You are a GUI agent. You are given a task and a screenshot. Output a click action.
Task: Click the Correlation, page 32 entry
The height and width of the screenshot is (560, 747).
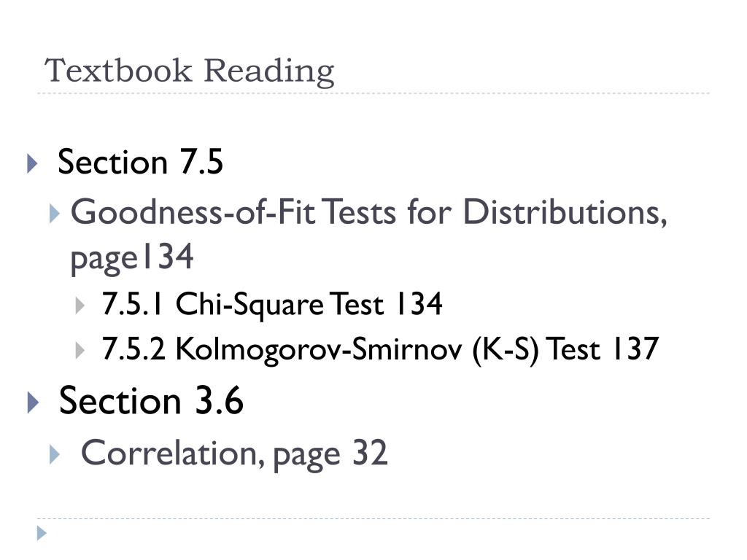point(234,454)
